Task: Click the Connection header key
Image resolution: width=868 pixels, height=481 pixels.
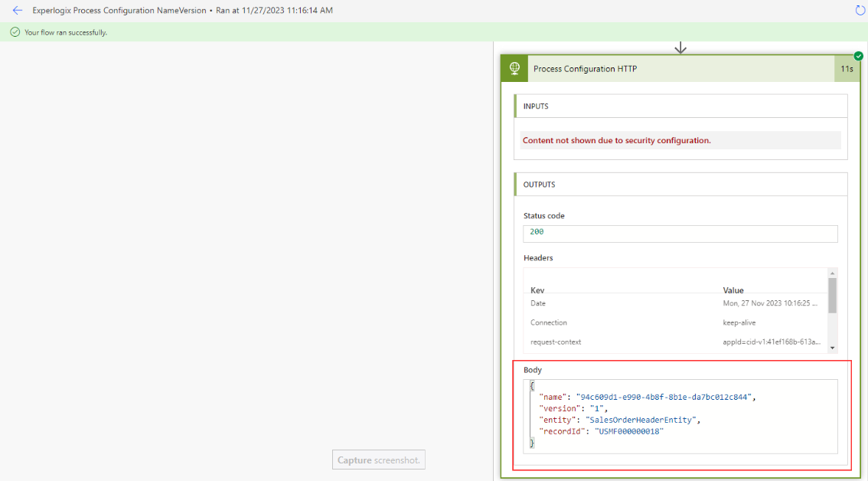Action: (x=549, y=322)
